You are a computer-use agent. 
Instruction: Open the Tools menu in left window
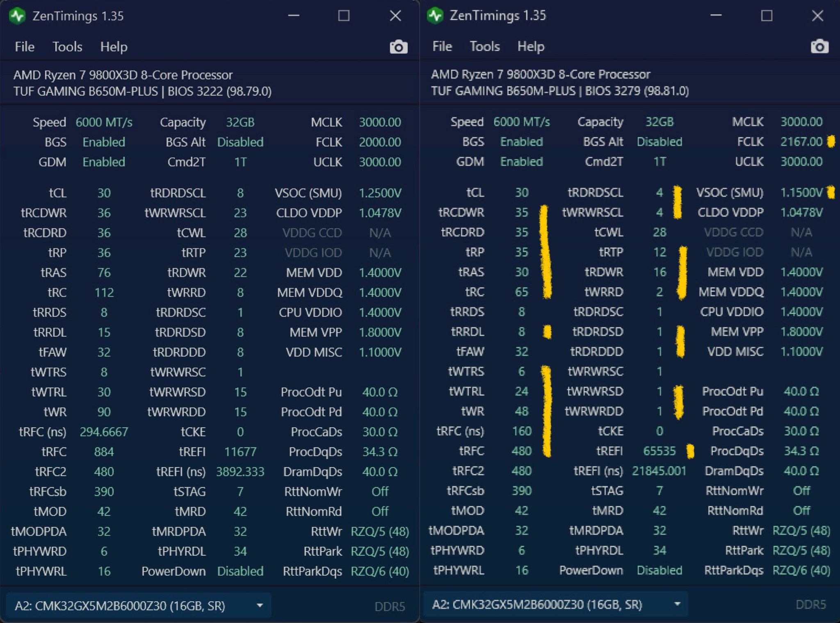67,47
